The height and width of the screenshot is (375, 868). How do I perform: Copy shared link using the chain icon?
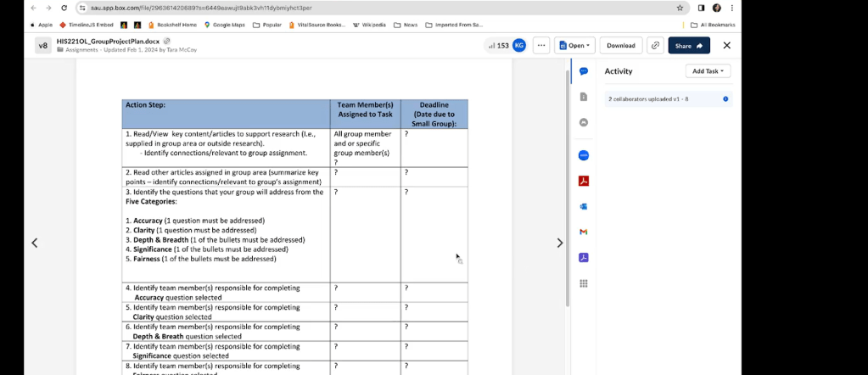pos(655,45)
